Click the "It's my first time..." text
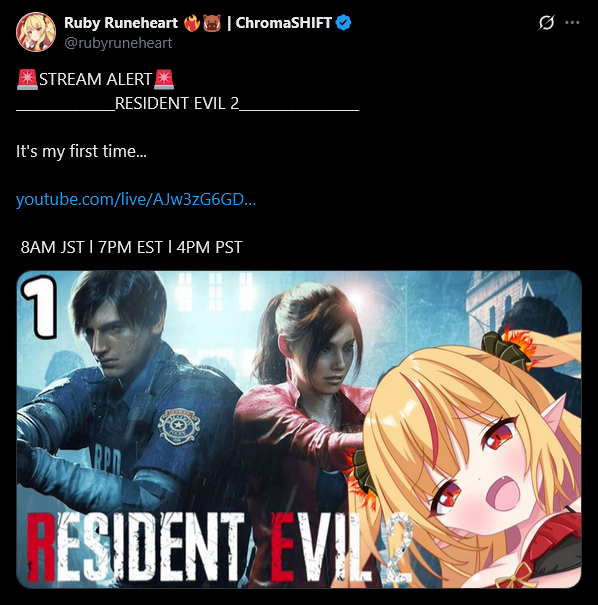This screenshot has width=598, height=605. pyautogui.click(x=81, y=151)
